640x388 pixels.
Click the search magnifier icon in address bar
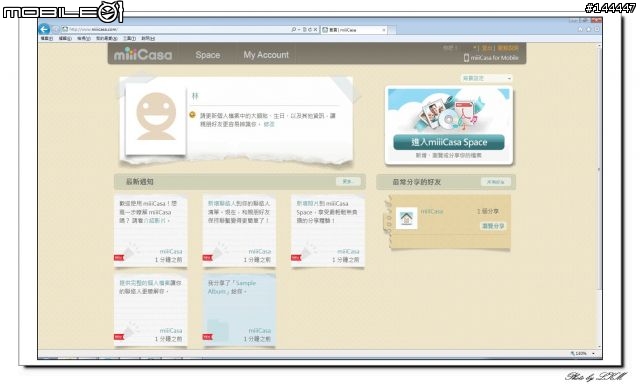tap(293, 30)
